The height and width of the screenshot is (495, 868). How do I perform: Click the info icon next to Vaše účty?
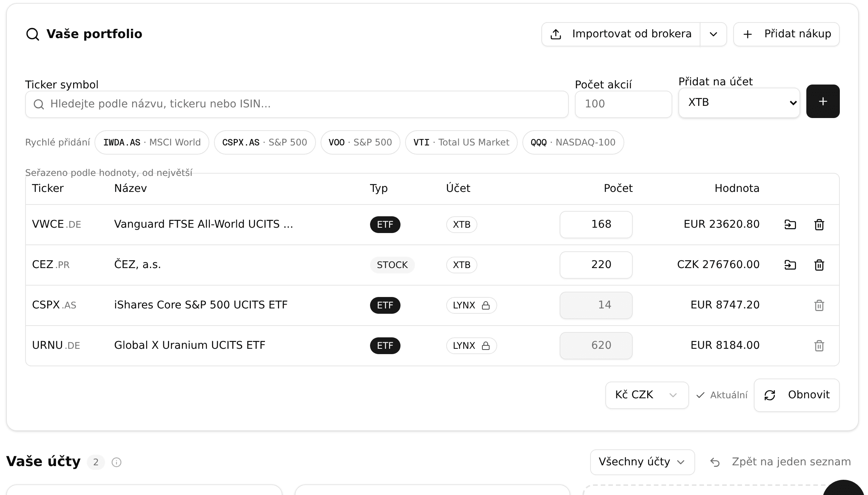(x=116, y=462)
